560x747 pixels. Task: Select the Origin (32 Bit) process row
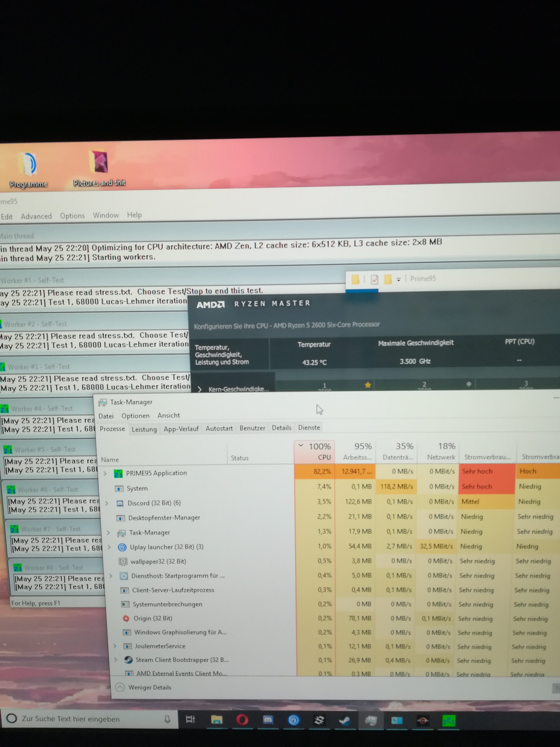point(153,618)
